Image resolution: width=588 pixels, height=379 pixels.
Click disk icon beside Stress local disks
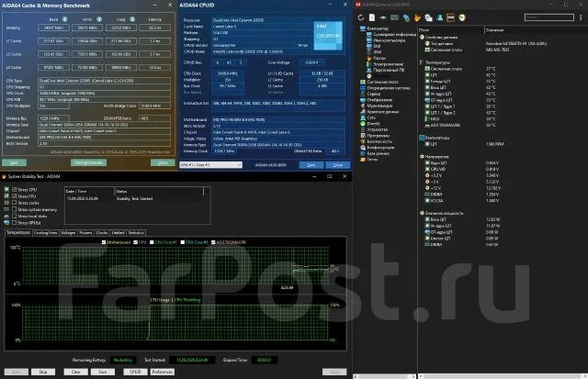point(6,216)
